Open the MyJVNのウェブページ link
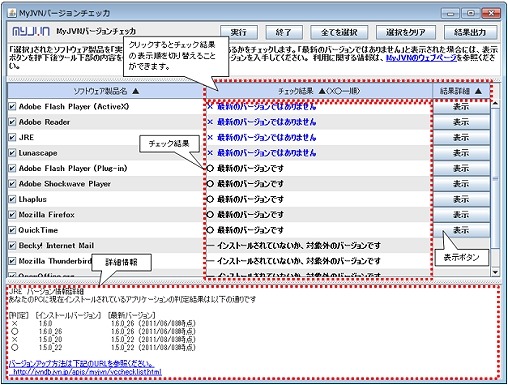508x385 pixels. tap(421, 58)
